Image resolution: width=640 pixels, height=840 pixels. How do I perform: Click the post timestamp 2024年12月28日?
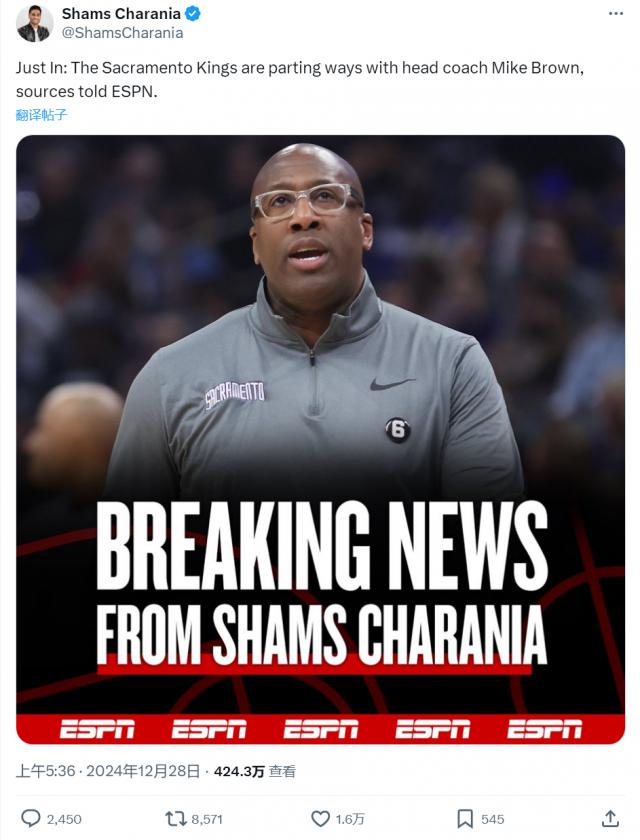click(x=143, y=771)
